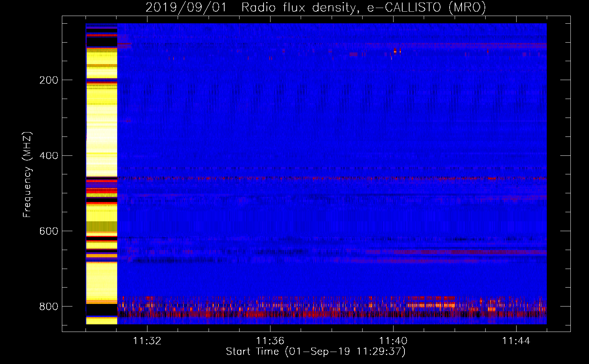Click the 11:32 time tick label
Image resolution: width=589 pixels, height=364 pixels.
click(x=147, y=341)
